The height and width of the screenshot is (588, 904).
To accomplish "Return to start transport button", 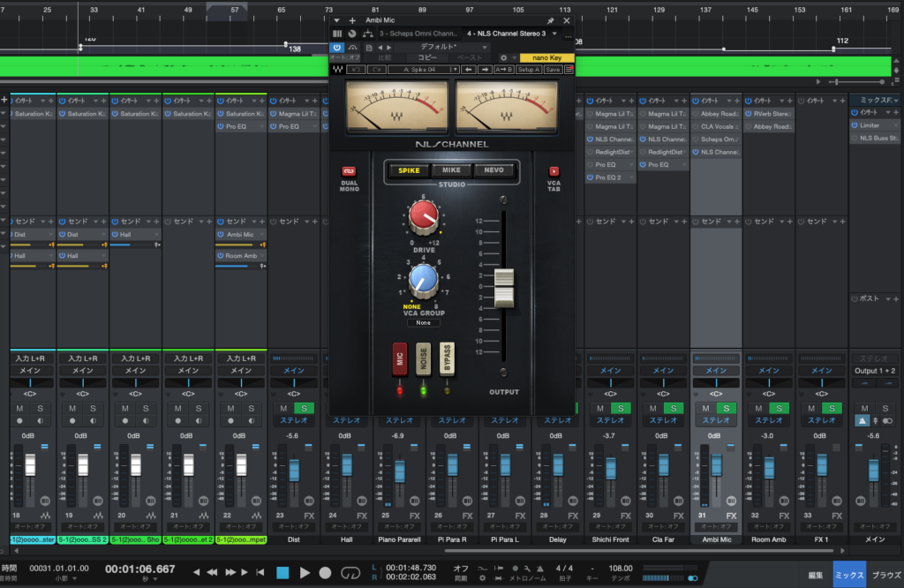I will point(260,572).
